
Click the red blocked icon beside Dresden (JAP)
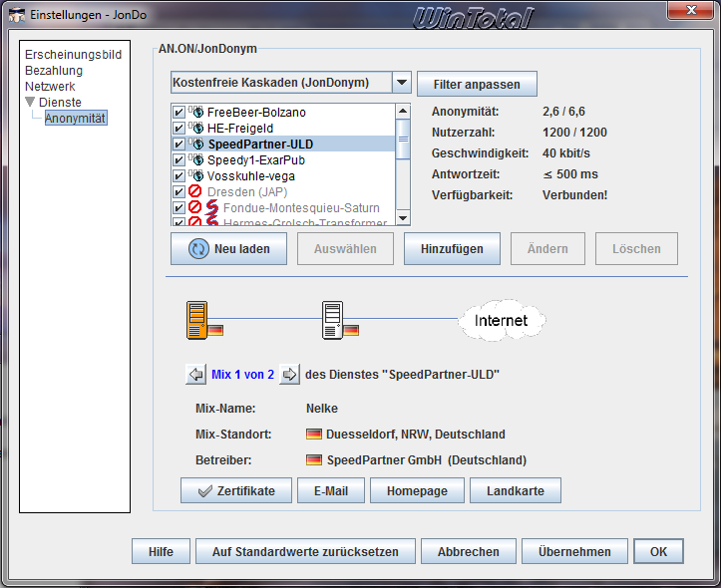pos(195,191)
